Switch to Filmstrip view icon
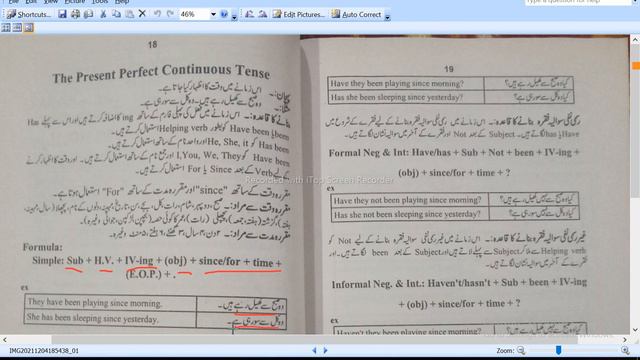 tap(17, 28)
